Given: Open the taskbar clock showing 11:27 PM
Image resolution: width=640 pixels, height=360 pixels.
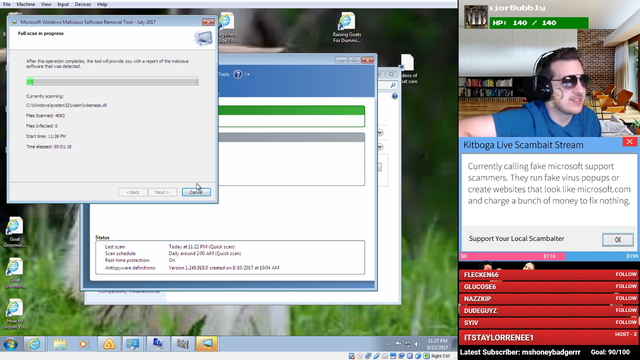Looking at the screenshot, I should click(x=438, y=344).
